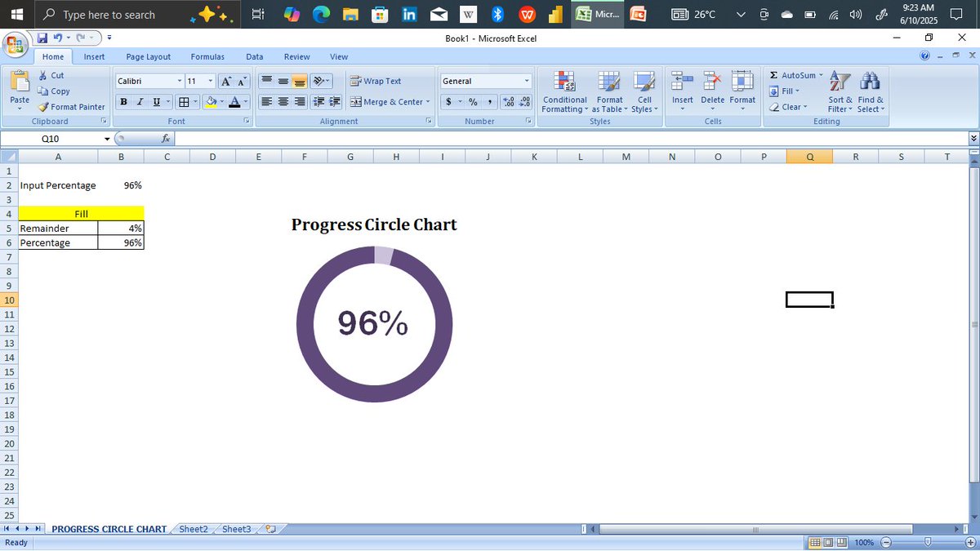The height and width of the screenshot is (551, 980).
Task: Click the formula bar input field
Action: point(570,139)
